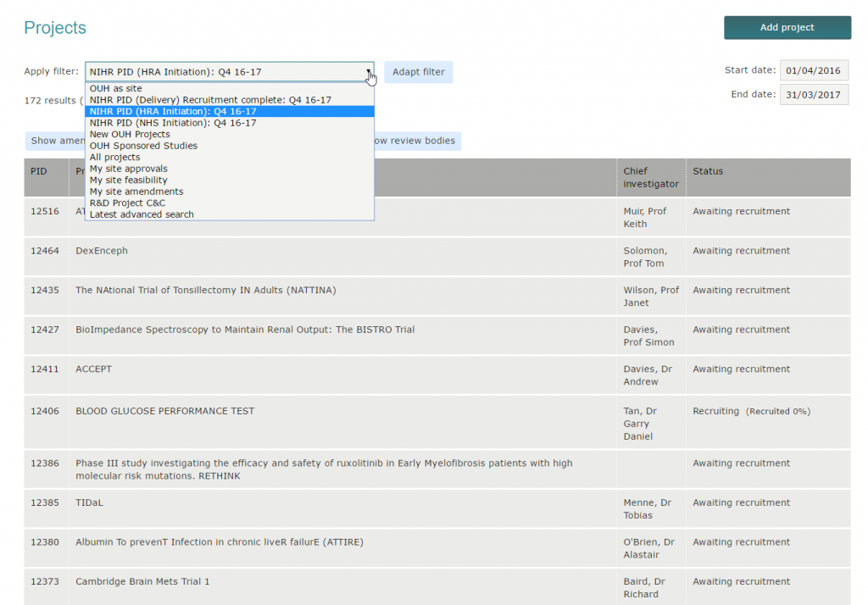Image resolution: width=868 pixels, height=605 pixels.
Task: Choose 'OUH Sponsored Studies' filter
Action: 229,146
